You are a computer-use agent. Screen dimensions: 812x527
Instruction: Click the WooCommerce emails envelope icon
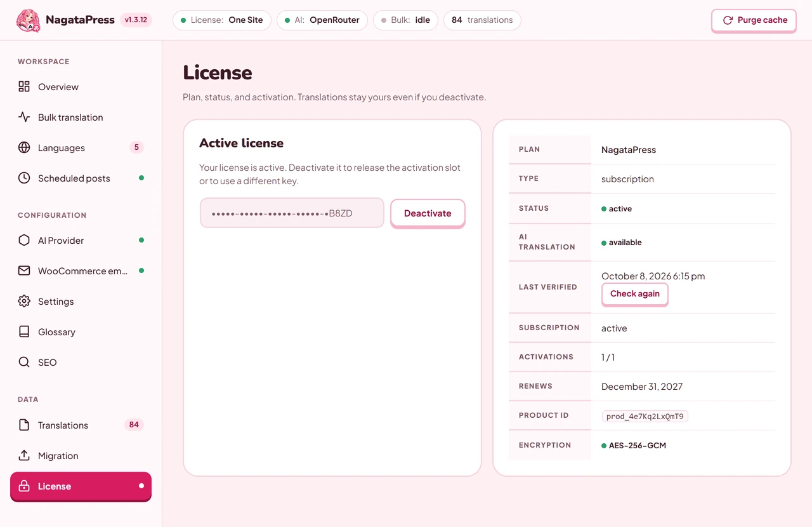tap(24, 270)
